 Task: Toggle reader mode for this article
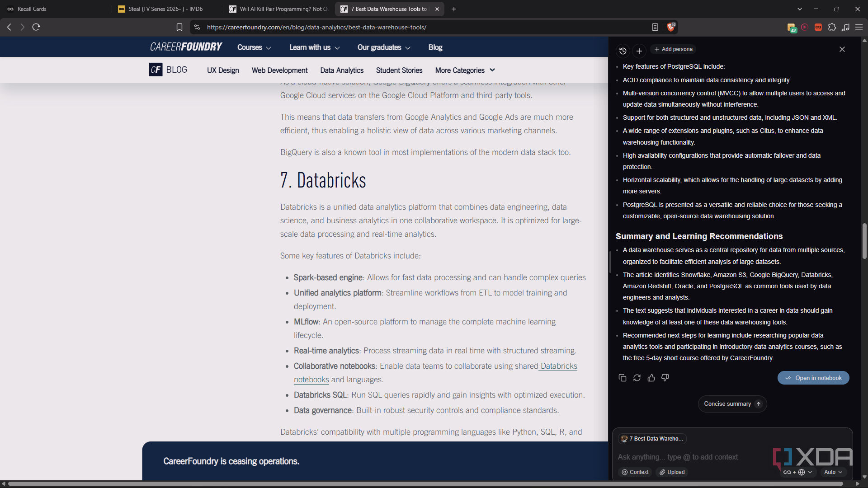655,27
